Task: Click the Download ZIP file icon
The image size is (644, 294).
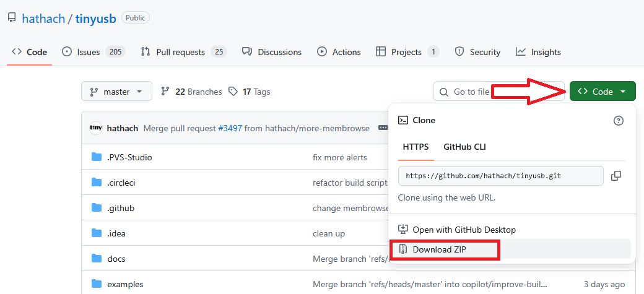Action: 403,249
